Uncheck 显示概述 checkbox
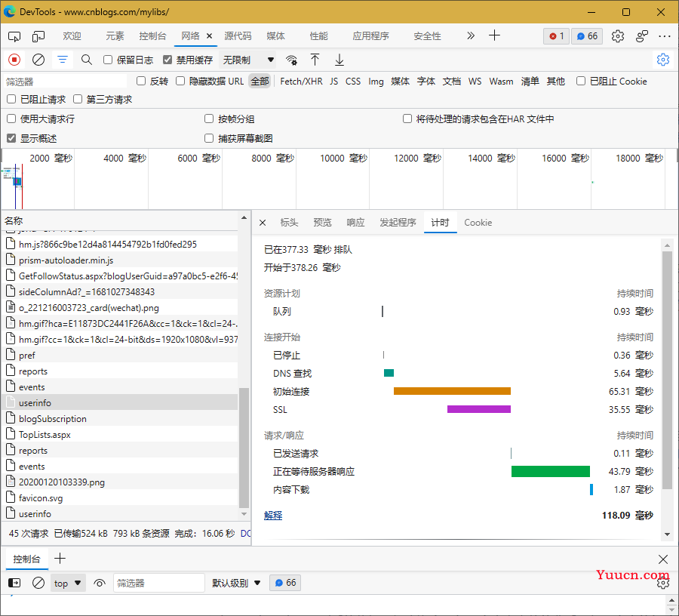The height and width of the screenshot is (616, 679). click(x=11, y=138)
